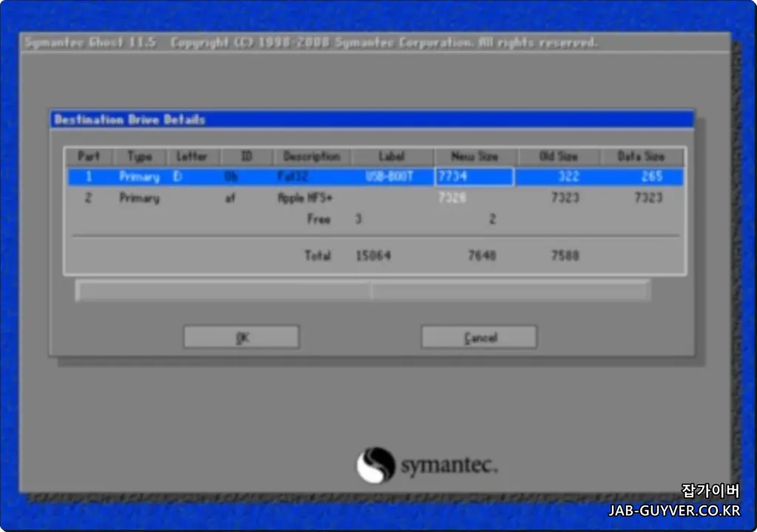Click the Free row label
Viewport: 757px width, 532px height.
(319, 219)
